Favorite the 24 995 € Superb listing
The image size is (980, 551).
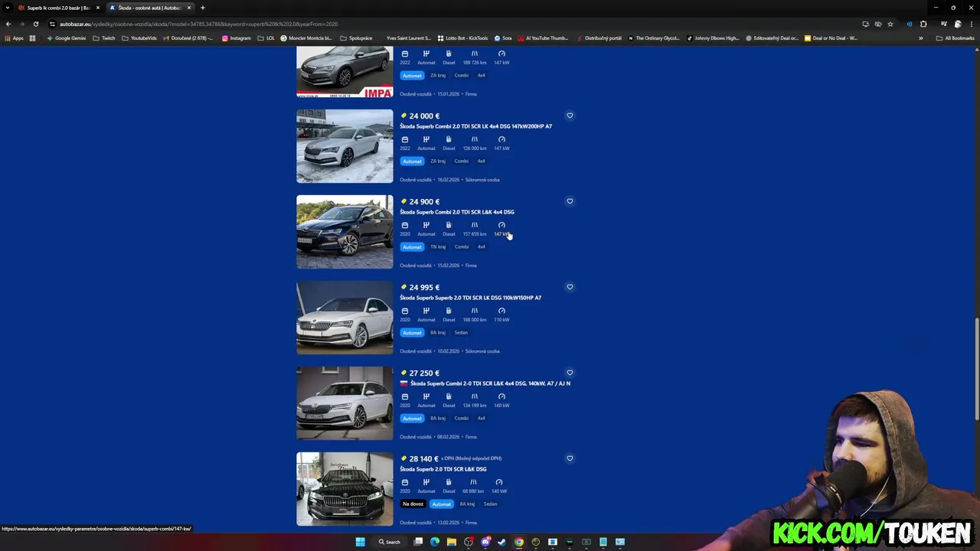pos(570,287)
